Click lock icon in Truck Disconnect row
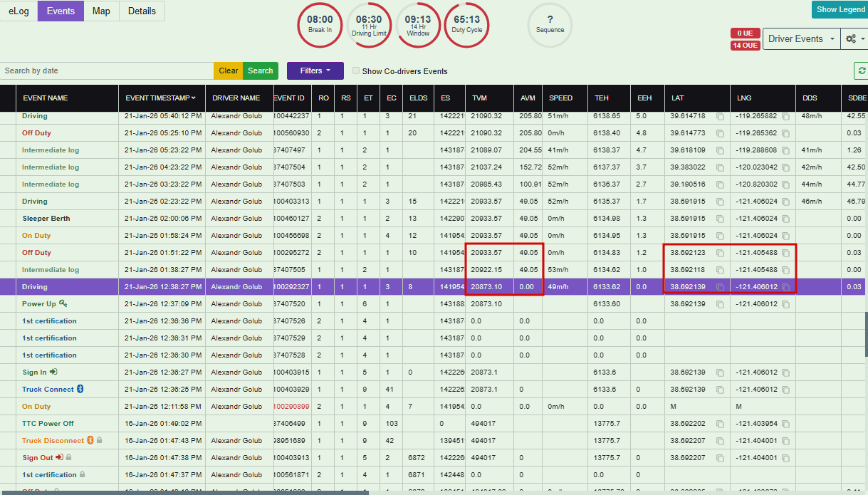This screenshot has width=868, height=495. tap(100, 441)
